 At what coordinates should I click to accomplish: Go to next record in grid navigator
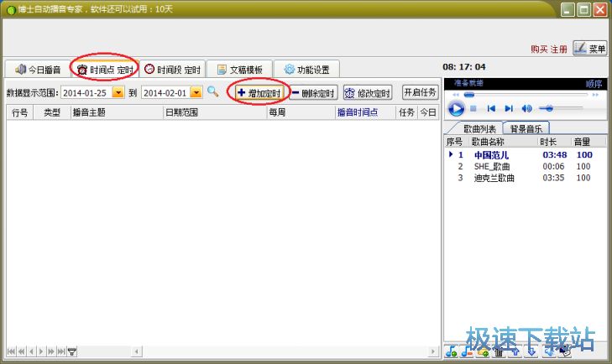[x=41, y=351]
